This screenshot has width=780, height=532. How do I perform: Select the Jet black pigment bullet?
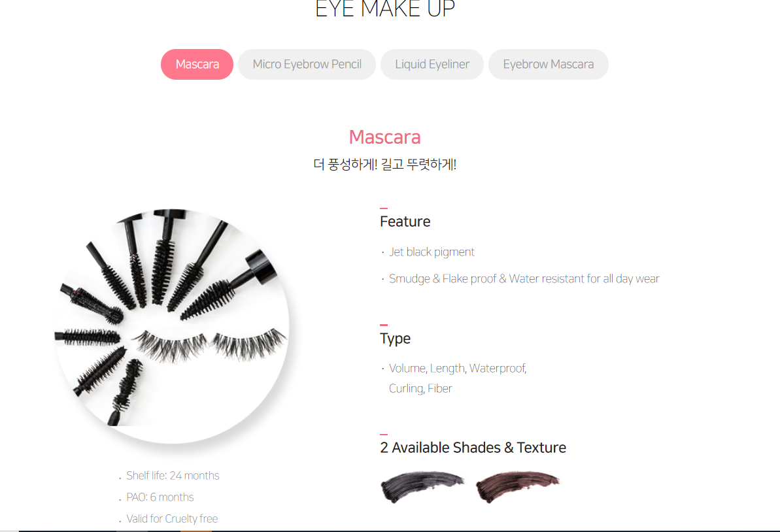point(432,252)
